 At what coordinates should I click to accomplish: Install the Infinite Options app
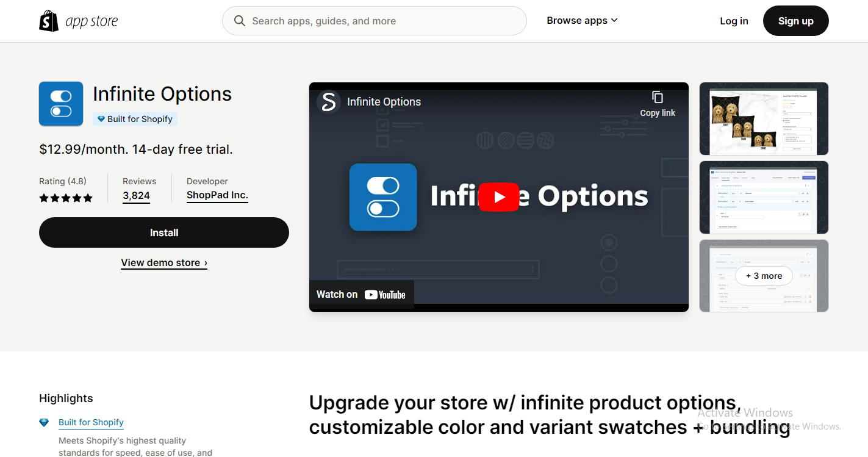164,232
